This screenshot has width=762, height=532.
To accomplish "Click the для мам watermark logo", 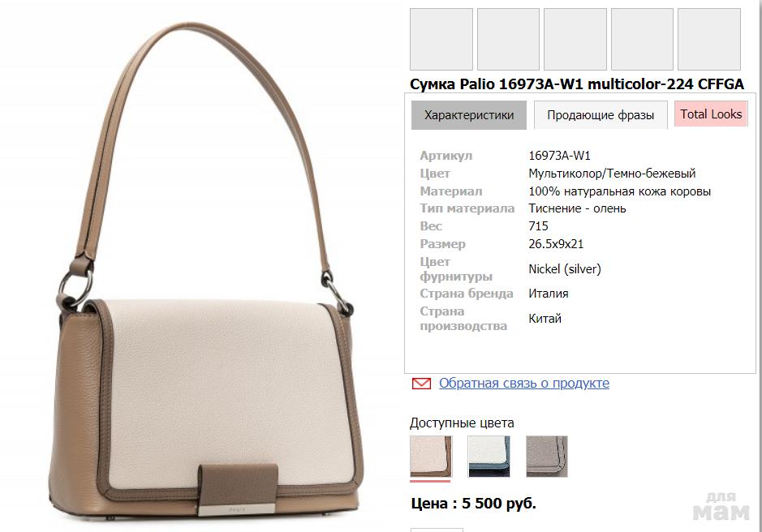I will (721, 506).
